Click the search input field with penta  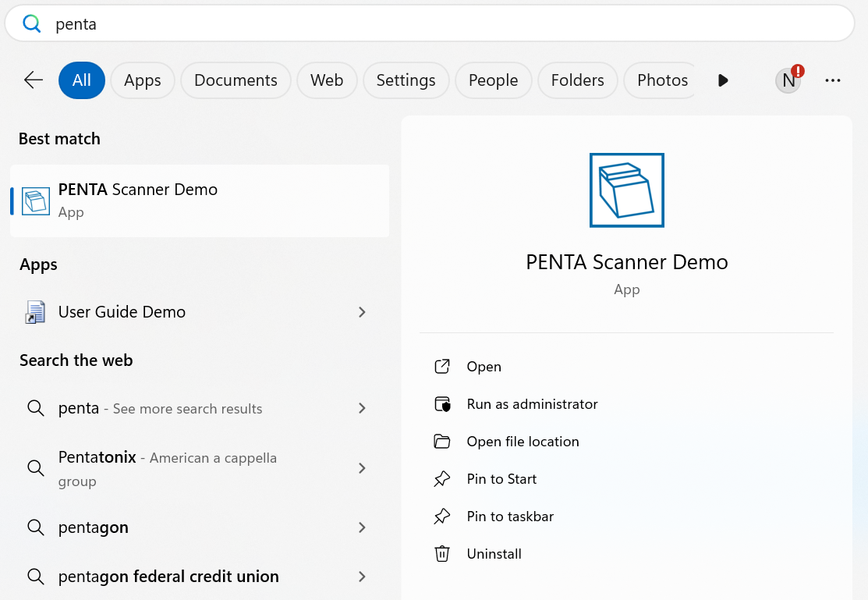click(429, 24)
